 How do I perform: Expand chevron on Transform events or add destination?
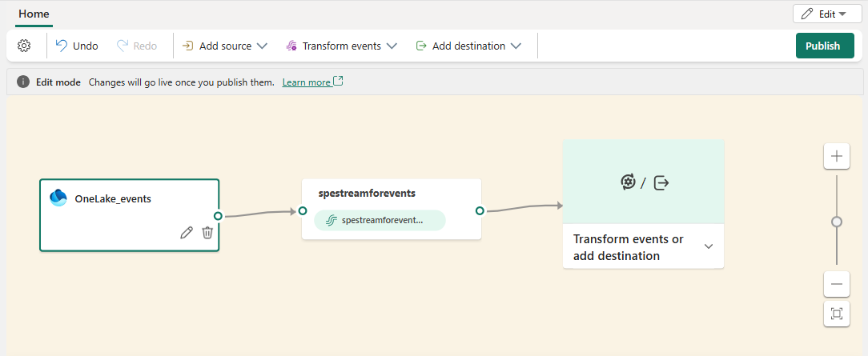tap(708, 246)
